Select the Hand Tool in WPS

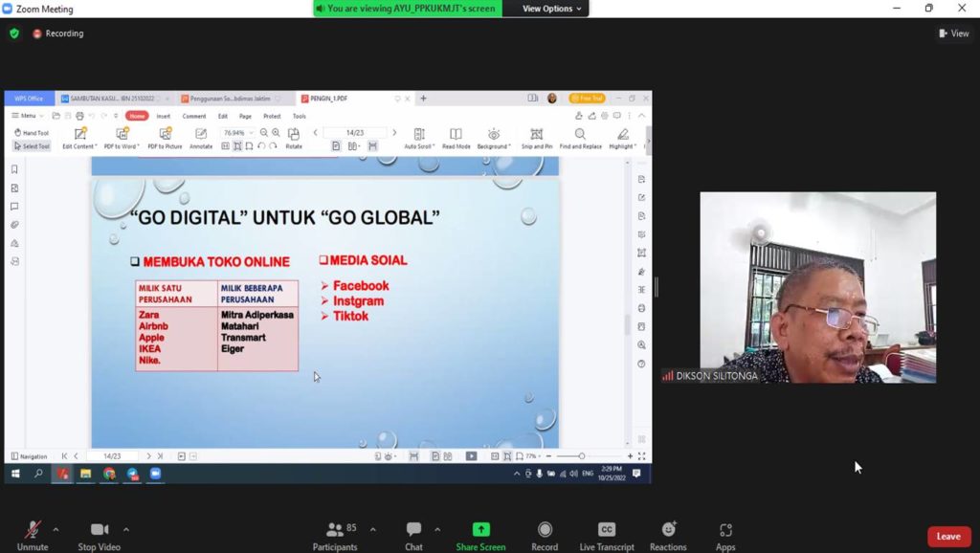click(x=32, y=132)
